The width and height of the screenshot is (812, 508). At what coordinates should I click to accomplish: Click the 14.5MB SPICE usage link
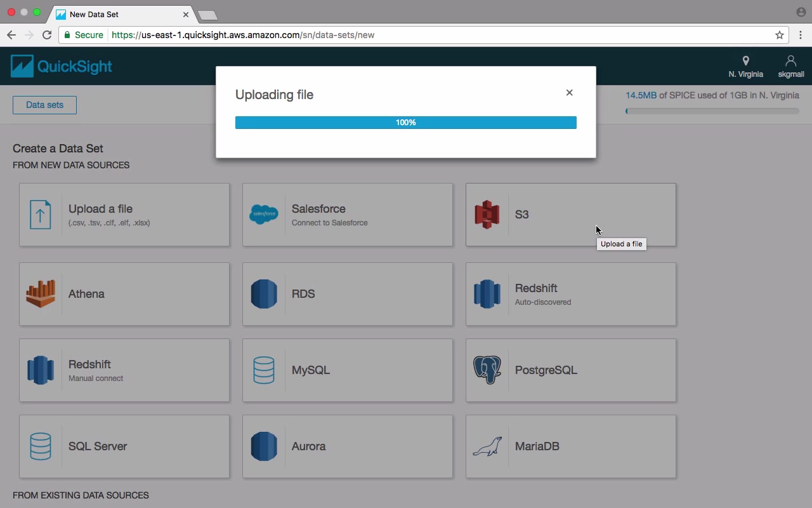click(x=641, y=95)
